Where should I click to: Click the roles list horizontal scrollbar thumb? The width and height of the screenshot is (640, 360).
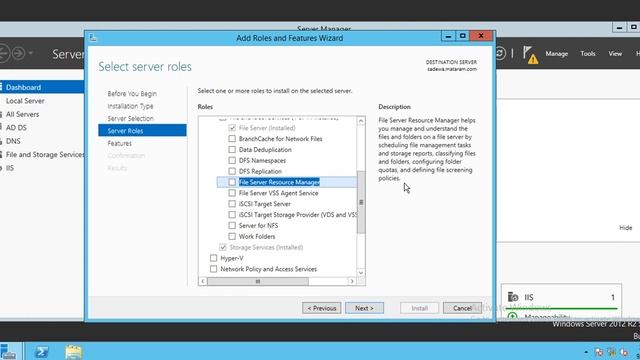258,281
